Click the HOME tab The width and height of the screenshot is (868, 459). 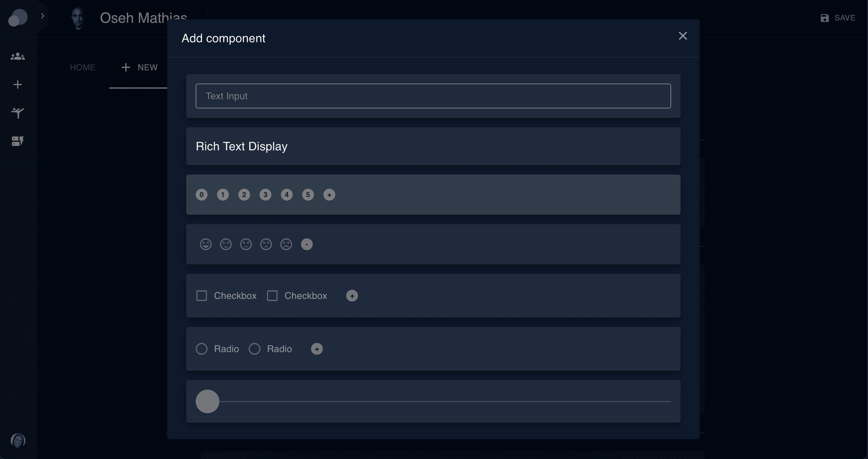[82, 68]
